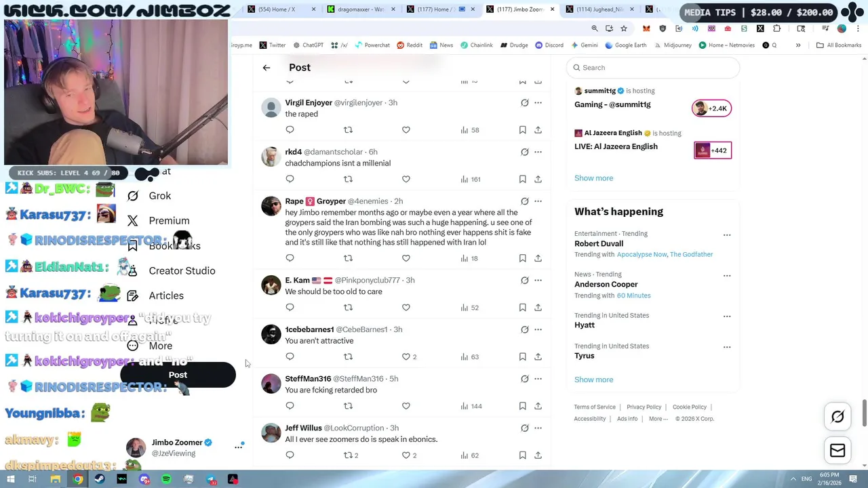The image size is (868, 488).
Task: View analytics for the SteffMan316 reply
Action: pyautogui.click(x=471, y=406)
